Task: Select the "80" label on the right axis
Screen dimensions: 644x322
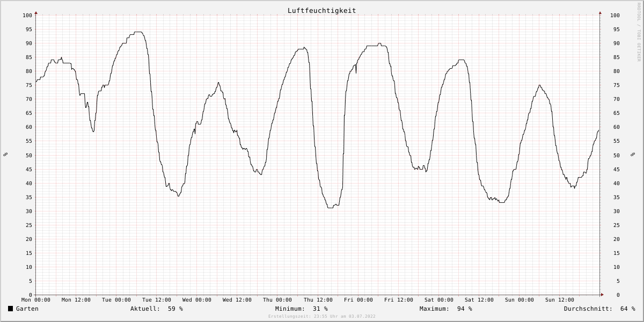Action: [x=616, y=71]
